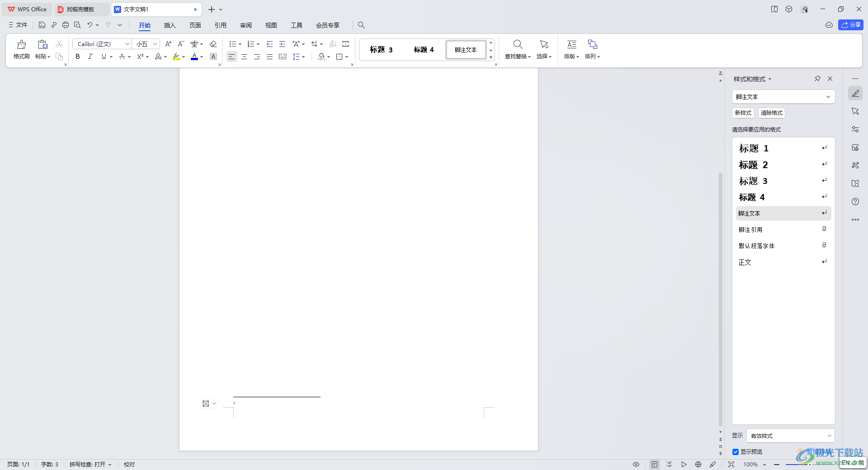868x470 pixels.
Task: Click the yellow highlight color button
Action: coord(176,56)
